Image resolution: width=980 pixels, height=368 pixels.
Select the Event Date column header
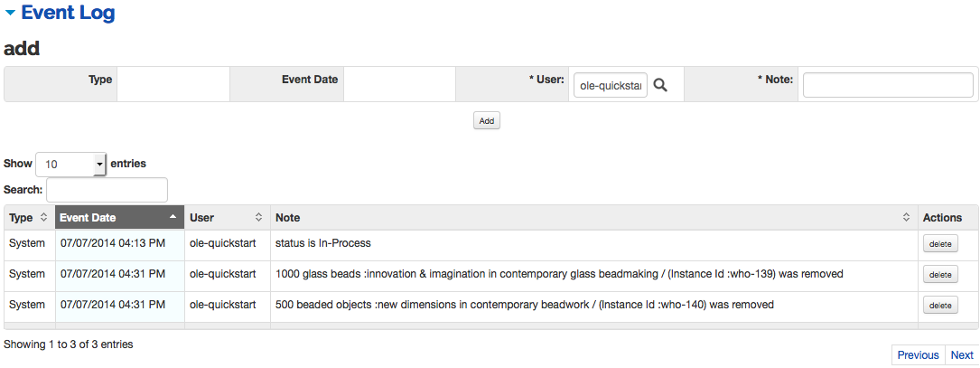click(120, 218)
